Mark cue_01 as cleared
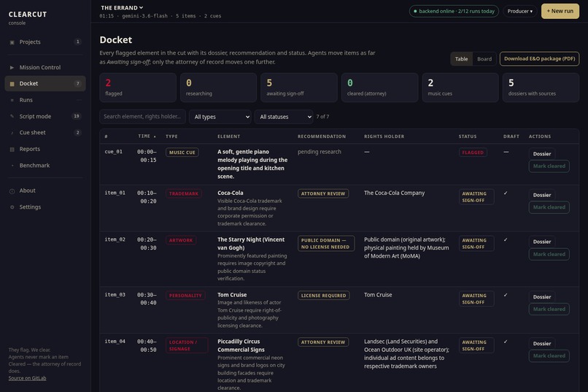Image resolution: width=588 pixels, height=392 pixels. coord(549,166)
